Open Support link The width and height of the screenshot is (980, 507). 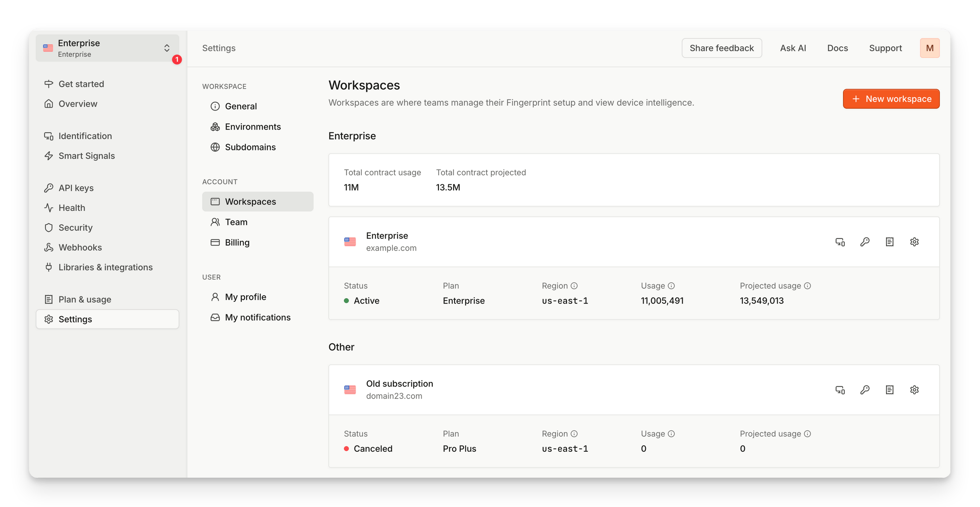tap(885, 48)
